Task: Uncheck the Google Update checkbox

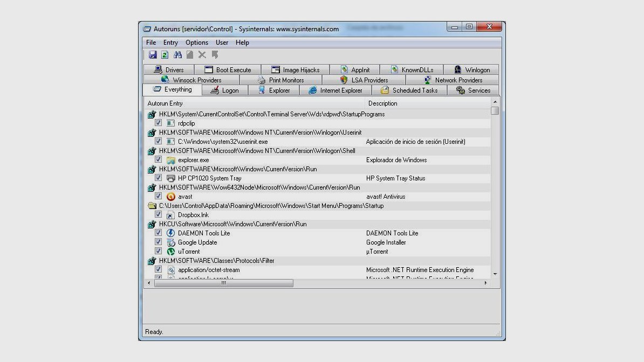Action: 158,242
